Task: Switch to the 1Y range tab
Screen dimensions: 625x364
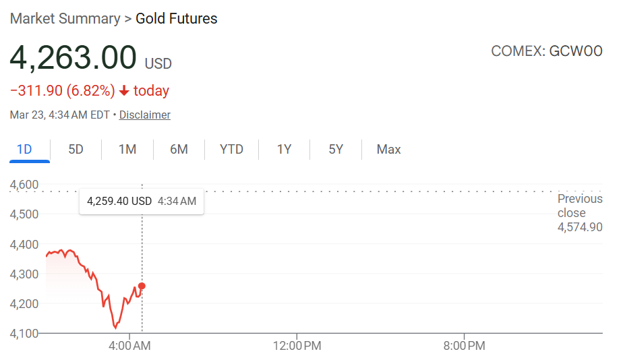Action: 284,150
